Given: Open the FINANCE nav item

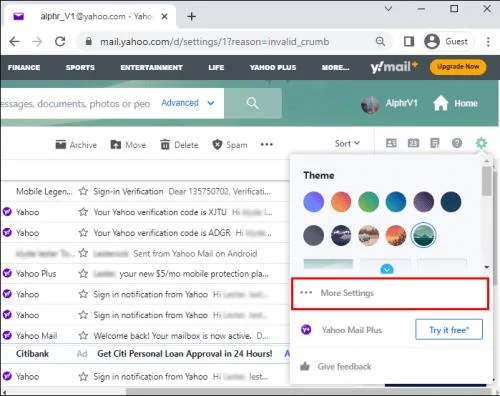Looking at the screenshot, I should [x=24, y=67].
